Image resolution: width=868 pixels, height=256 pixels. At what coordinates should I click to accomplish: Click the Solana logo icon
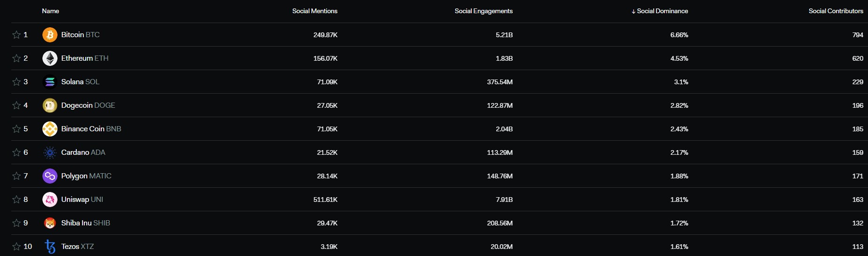click(x=50, y=82)
